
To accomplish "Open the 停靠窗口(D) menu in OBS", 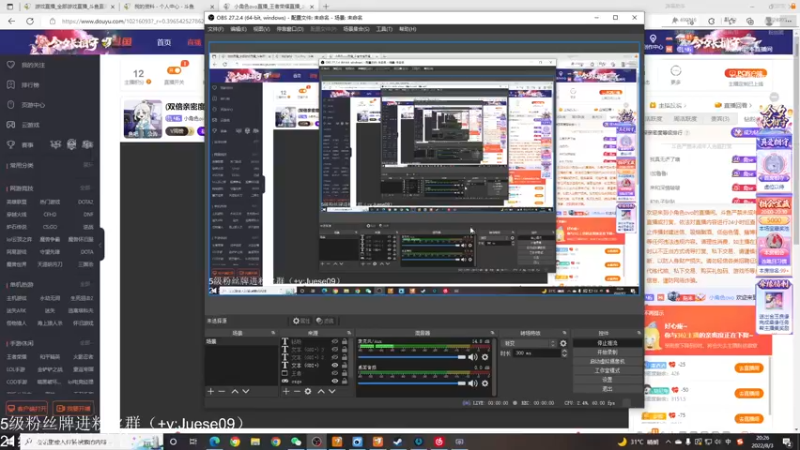I will (x=290, y=29).
